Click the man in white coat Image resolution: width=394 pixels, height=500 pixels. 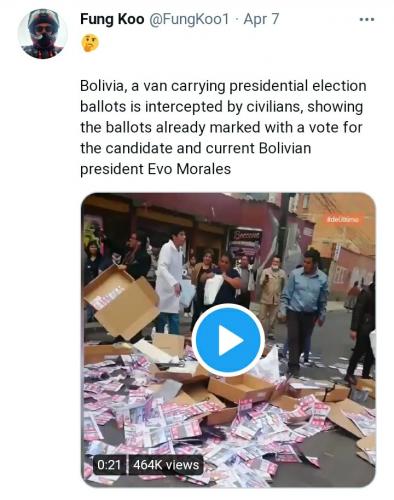[169, 281]
